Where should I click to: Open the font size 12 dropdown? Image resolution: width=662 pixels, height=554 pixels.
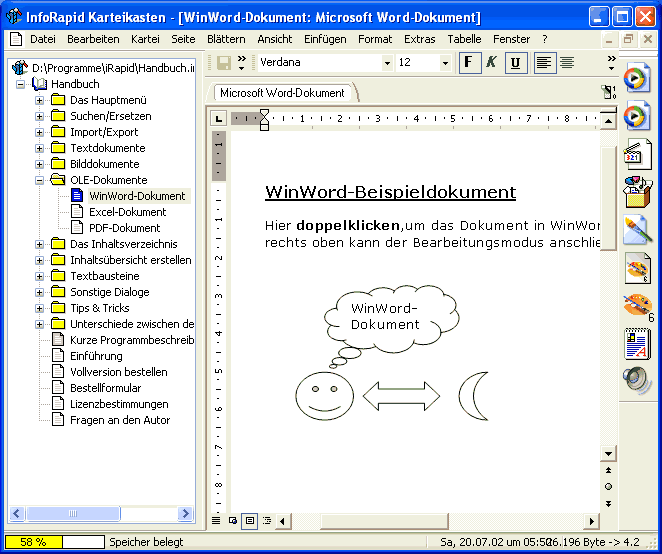tap(445, 63)
